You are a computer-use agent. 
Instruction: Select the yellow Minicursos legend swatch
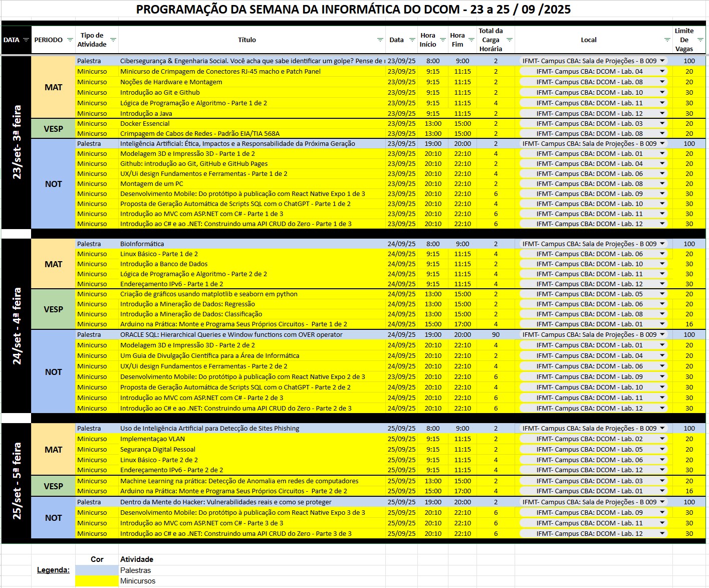click(97, 581)
